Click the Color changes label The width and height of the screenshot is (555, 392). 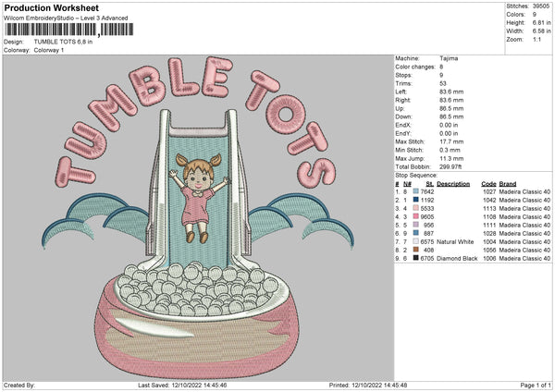tap(415, 67)
